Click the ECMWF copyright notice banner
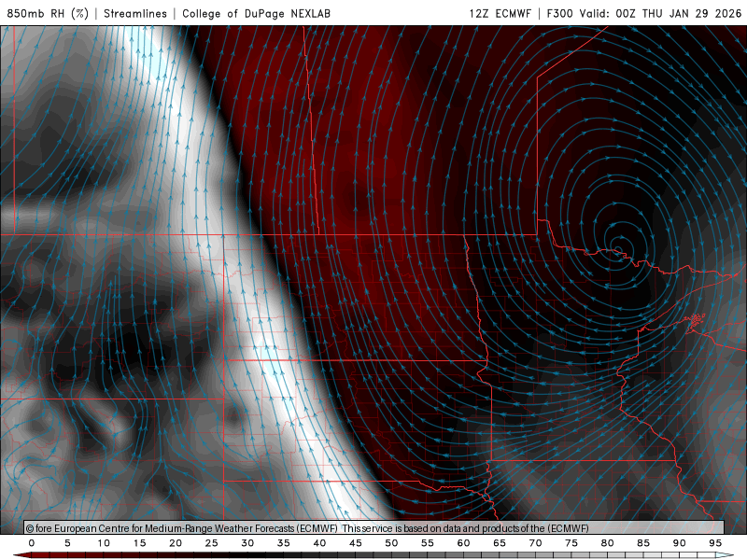747x560 pixels. pyautogui.click(x=374, y=528)
